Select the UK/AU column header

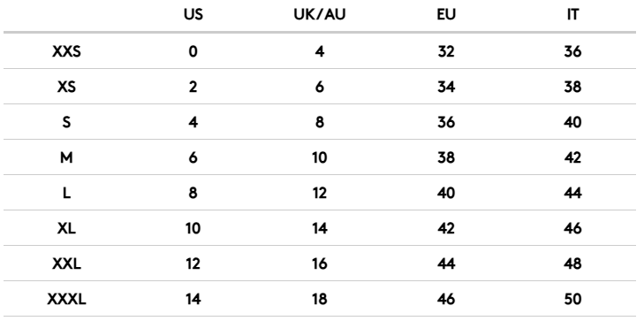click(x=320, y=15)
